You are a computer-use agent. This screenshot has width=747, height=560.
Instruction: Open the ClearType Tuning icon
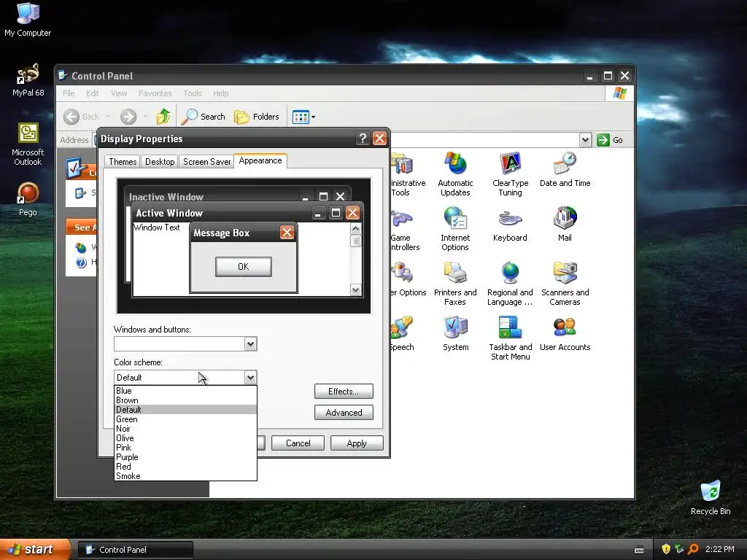coord(510,174)
